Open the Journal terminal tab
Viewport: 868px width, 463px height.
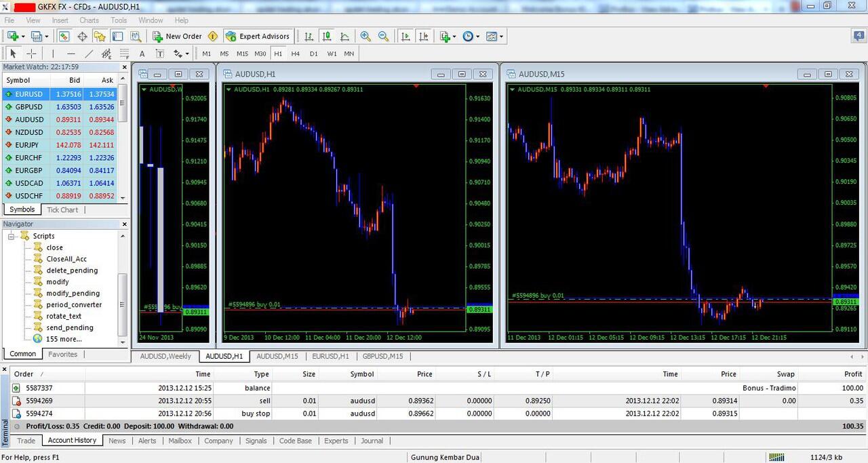pos(372,441)
